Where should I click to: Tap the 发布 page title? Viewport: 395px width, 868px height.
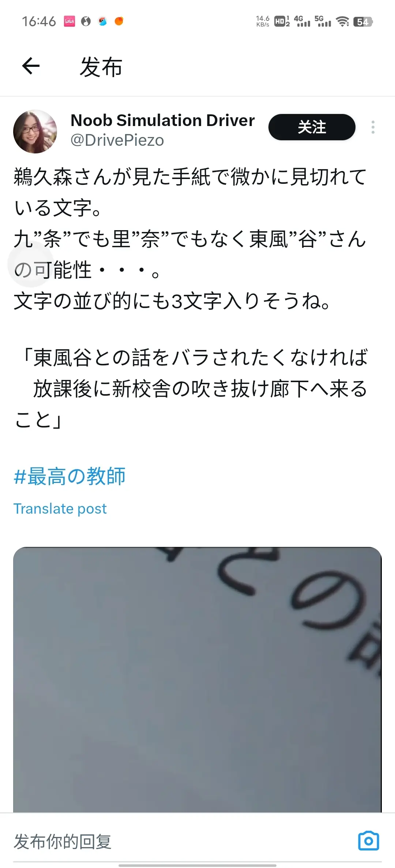(x=101, y=67)
